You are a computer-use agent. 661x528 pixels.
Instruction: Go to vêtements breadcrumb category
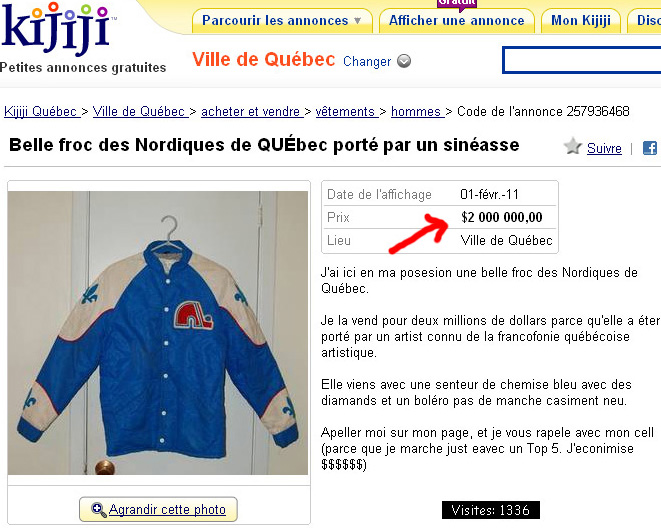click(347, 112)
